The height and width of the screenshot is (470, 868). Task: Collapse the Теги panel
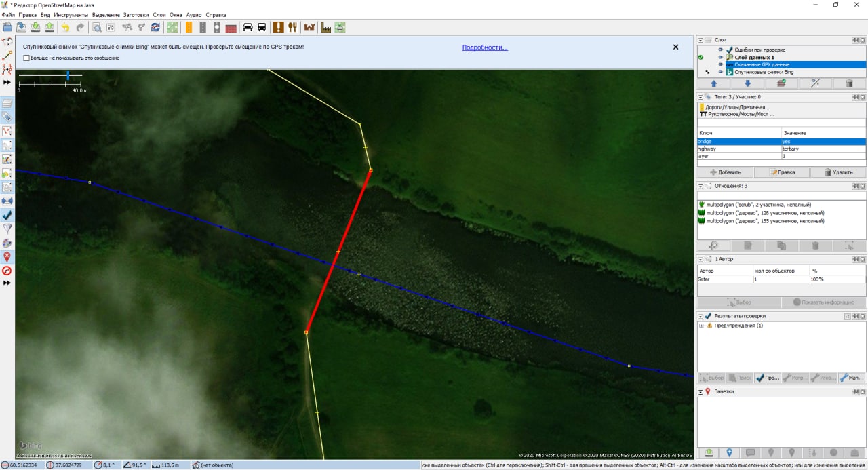click(701, 97)
